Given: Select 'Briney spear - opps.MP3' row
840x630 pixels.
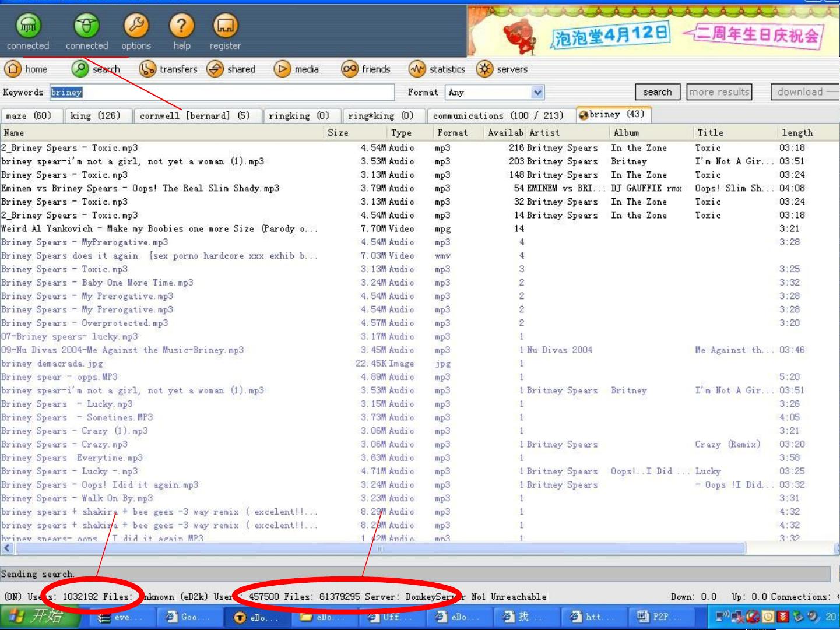Looking at the screenshot, I should [420, 376].
